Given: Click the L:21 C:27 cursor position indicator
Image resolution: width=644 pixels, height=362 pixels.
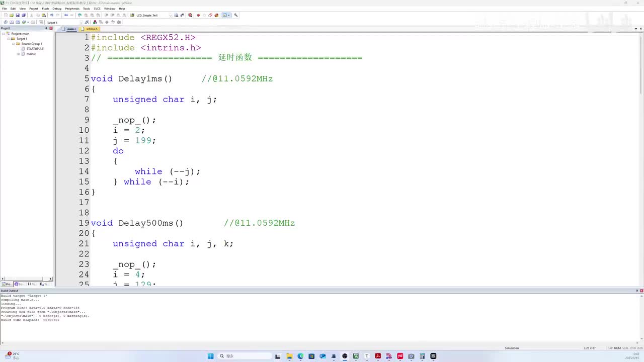Looking at the screenshot, I should point(590,348).
